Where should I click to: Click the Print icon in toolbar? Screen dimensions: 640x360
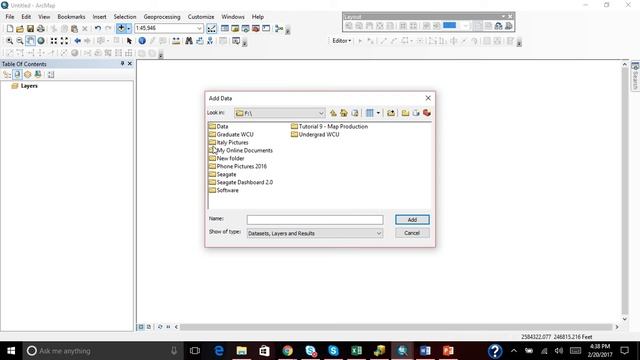pos(41,29)
